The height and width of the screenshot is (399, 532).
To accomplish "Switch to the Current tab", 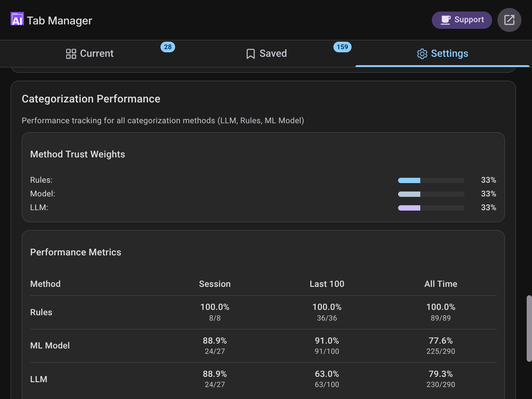I will click(90, 54).
